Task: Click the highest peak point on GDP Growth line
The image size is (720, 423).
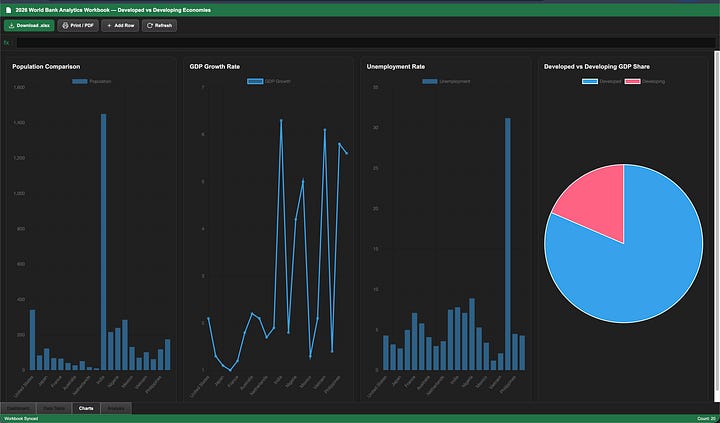Action: pyautogui.click(x=281, y=120)
